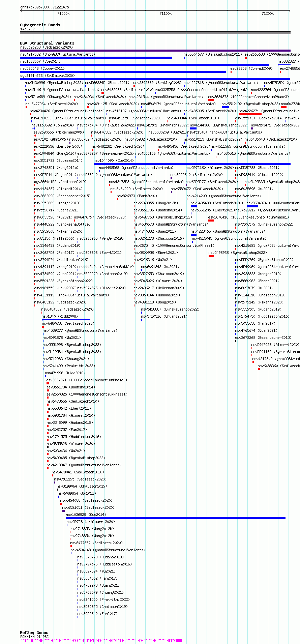The width and height of the screenshot is (300, 644).
Task: Click esv1004840 (Pang2010) label
Action: (x=55, y=153)
